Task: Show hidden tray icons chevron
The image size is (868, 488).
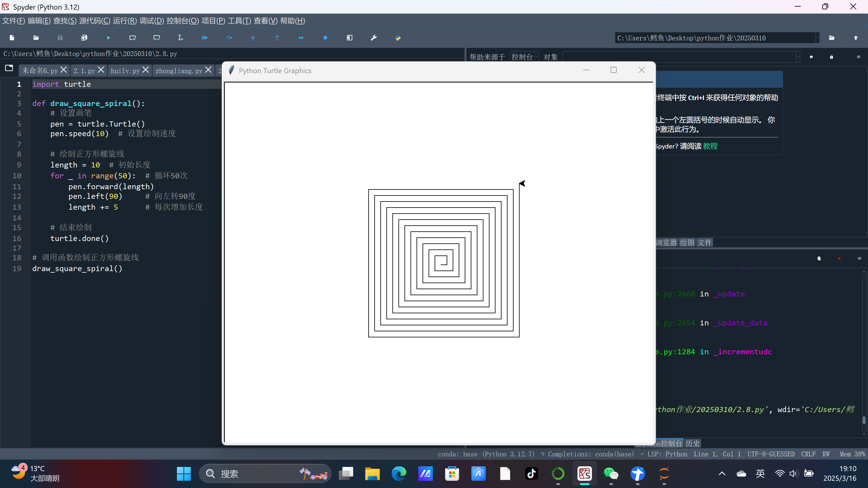Action: click(x=722, y=474)
